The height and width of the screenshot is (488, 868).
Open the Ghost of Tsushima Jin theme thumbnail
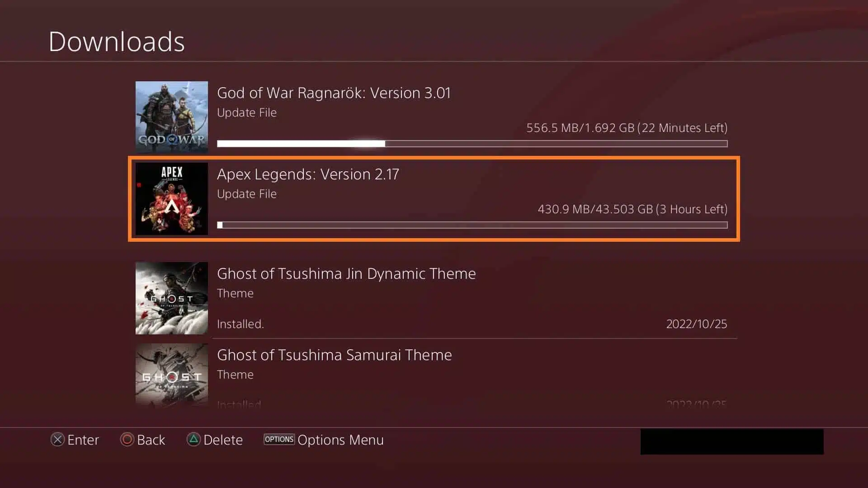(172, 298)
